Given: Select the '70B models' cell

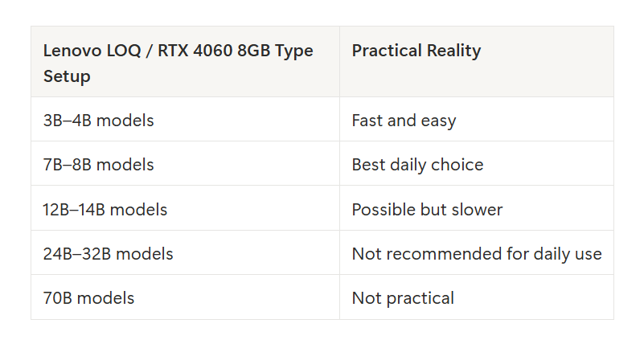Looking at the screenshot, I should [185, 297].
